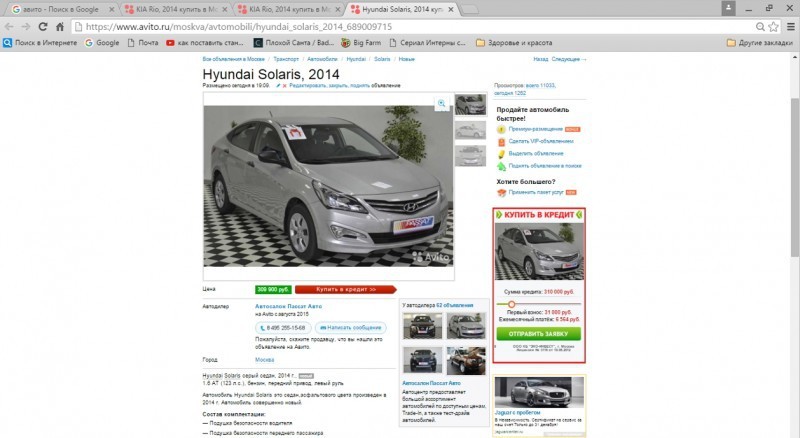The image size is (800, 438).
Task: Click the Назад listing link
Action: [540, 59]
